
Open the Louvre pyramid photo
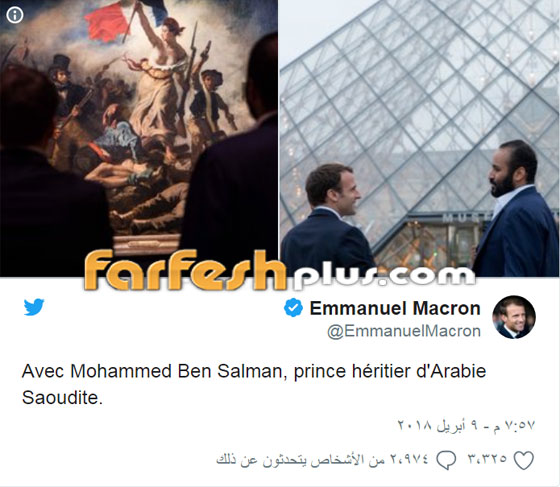[419, 138]
